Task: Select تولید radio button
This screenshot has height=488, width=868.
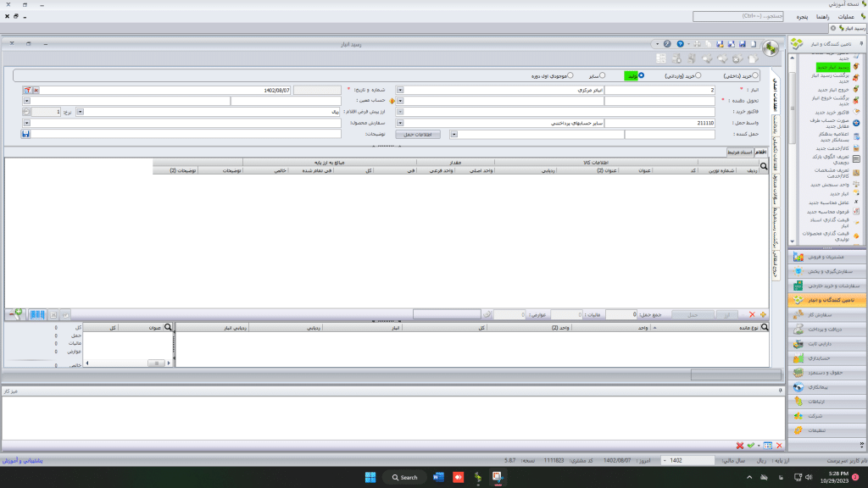Action: tap(641, 75)
